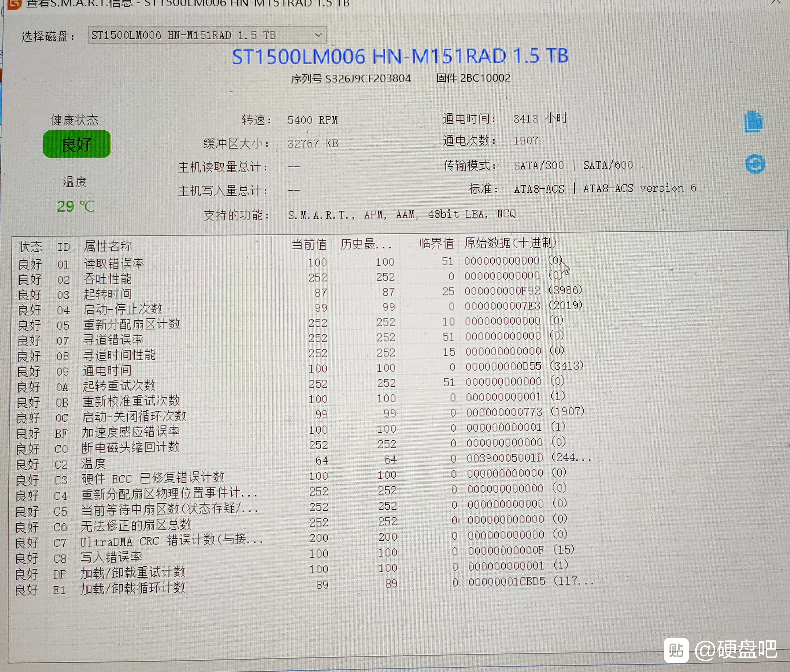Click the serial number S326J9CF203804

coord(368,78)
